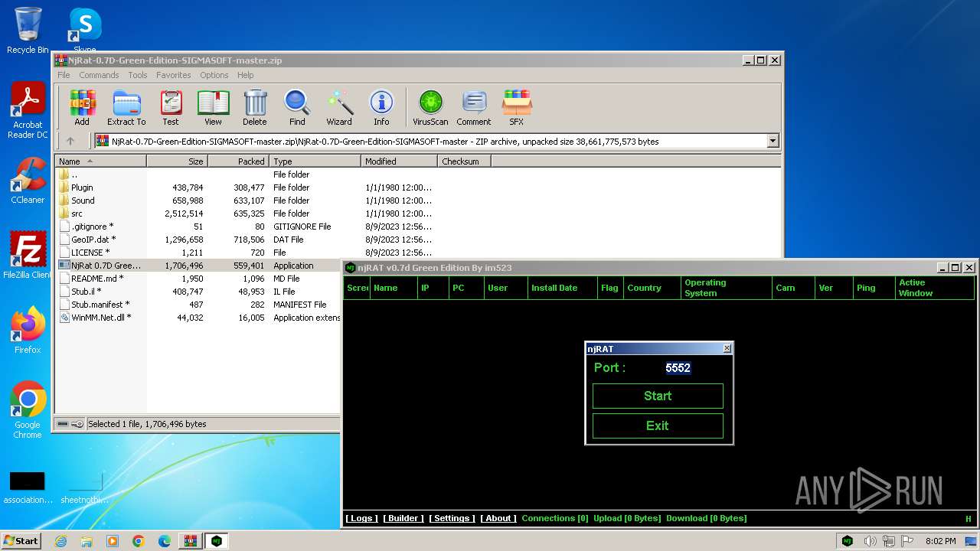Open Firefox desktop icon

pyautogui.click(x=28, y=331)
